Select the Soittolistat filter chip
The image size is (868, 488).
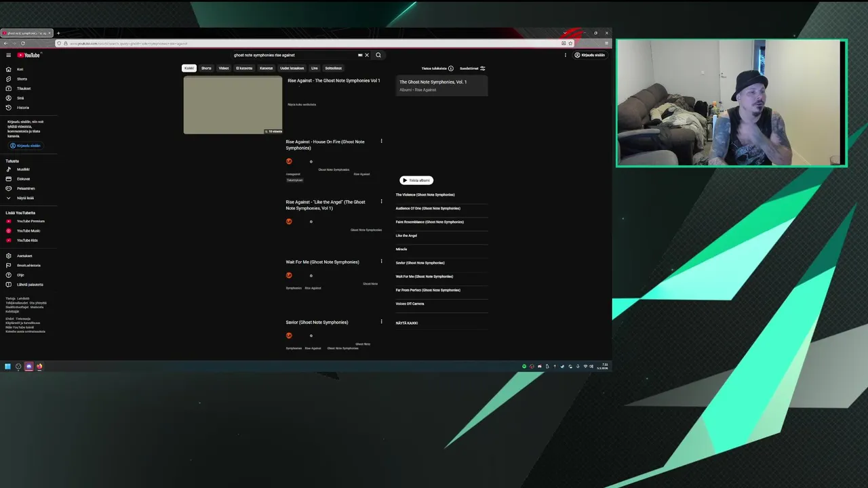333,68
